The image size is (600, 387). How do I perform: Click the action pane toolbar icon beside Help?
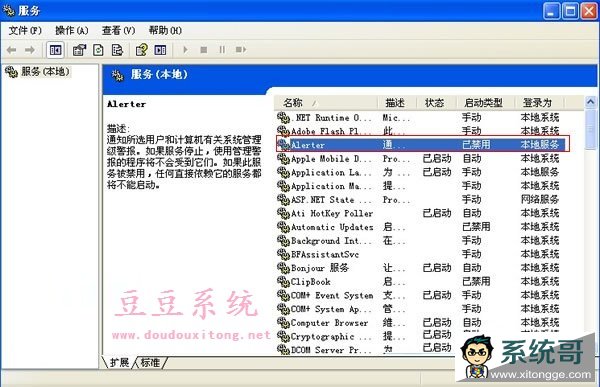pyautogui.click(x=160, y=50)
